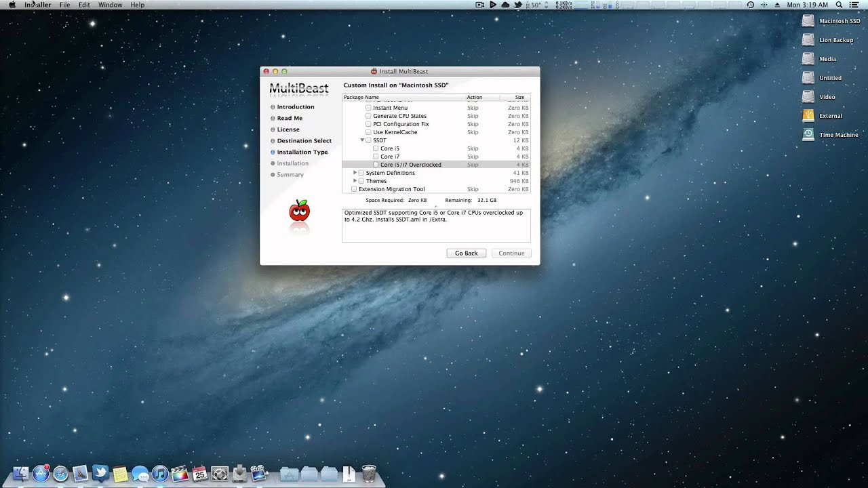Enable the Use KernelCache checkbox
Image resolution: width=868 pixels, height=488 pixels.
(368, 132)
